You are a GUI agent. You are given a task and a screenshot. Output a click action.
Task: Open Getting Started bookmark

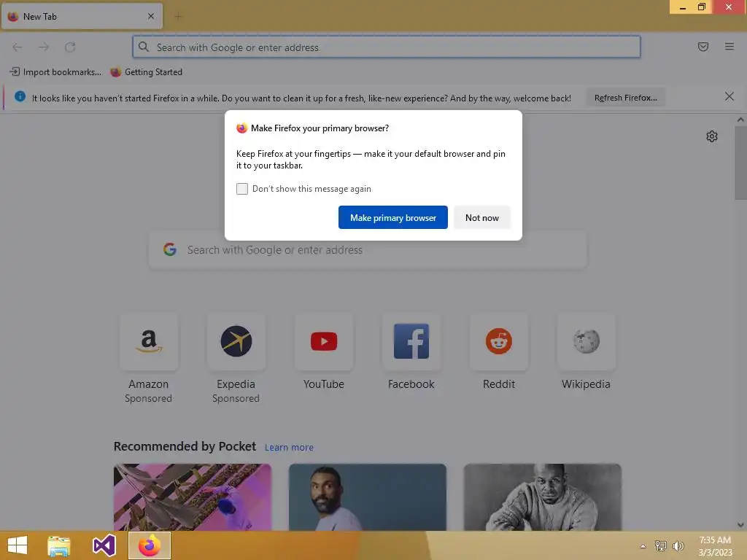(146, 72)
